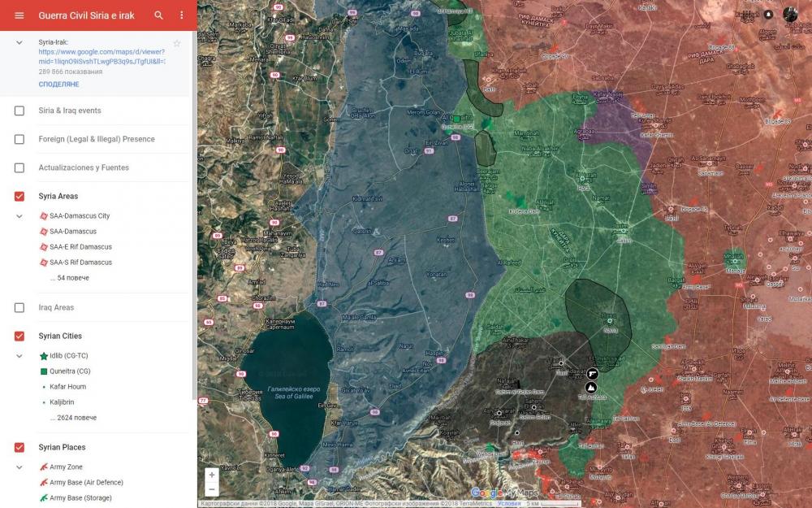Show 2624 more Syrian Cities items
812x508 pixels.
click(73, 418)
